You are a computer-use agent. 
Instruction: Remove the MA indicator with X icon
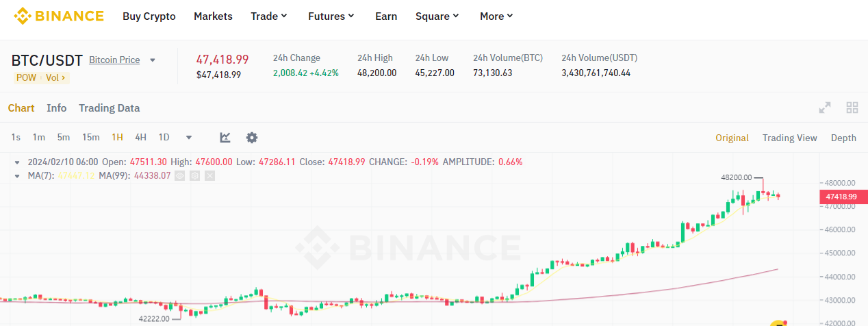click(209, 176)
